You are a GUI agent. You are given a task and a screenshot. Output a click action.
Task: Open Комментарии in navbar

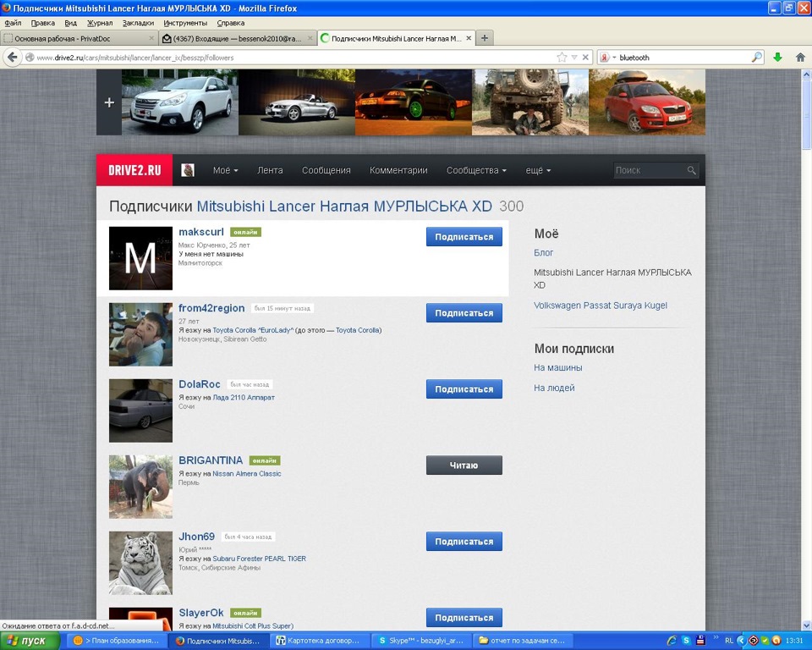pyautogui.click(x=398, y=170)
